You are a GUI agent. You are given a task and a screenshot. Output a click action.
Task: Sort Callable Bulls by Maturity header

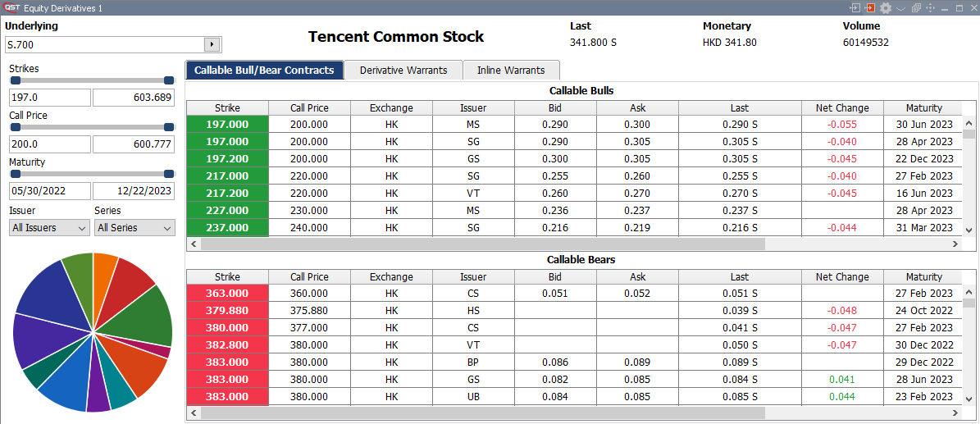pyautogui.click(x=923, y=107)
